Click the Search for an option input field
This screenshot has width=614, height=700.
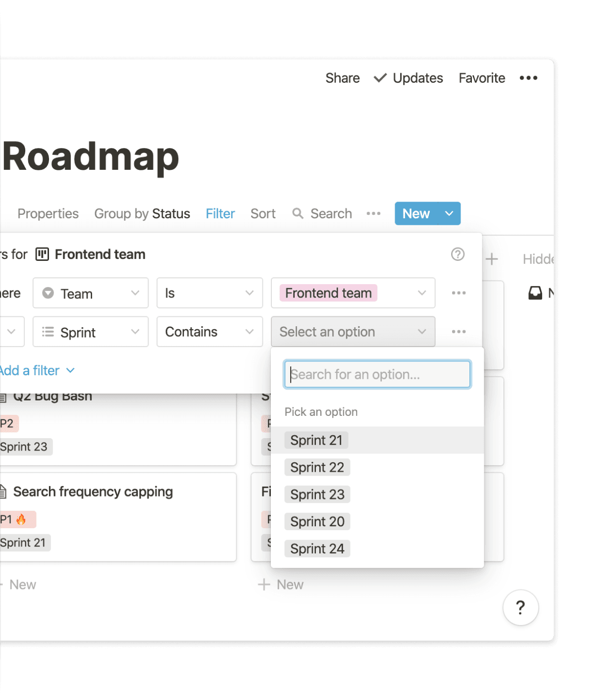click(377, 374)
